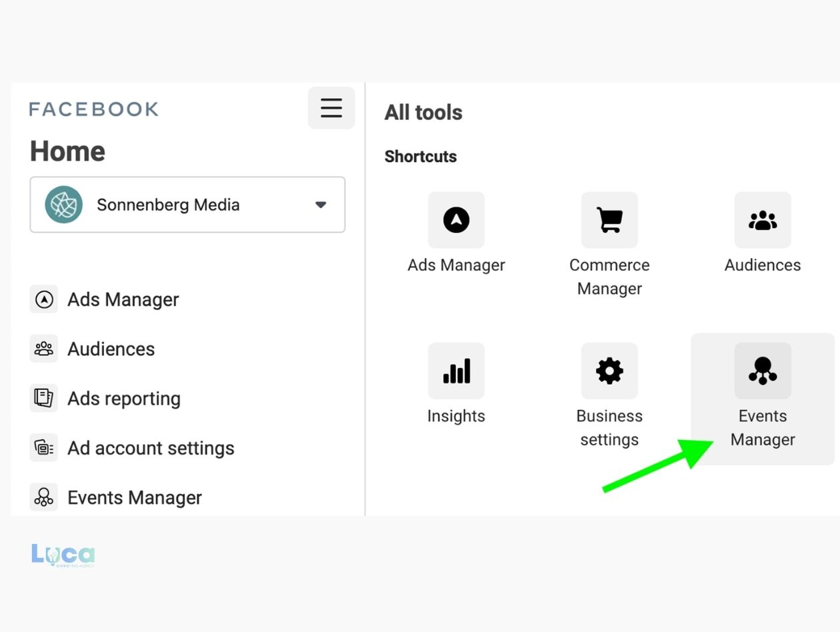Click the Ads reporting sidebar icon
840x632 pixels.
click(x=44, y=398)
